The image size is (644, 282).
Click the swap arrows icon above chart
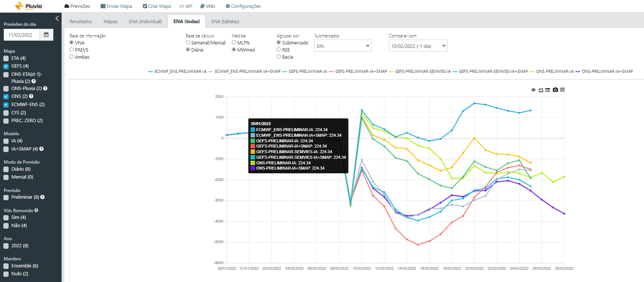(x=541, y=90)
